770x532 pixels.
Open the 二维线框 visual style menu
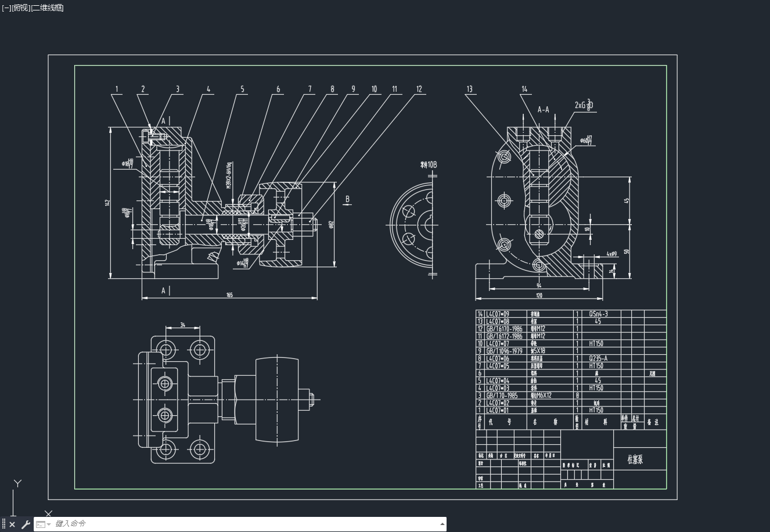pos(46,8)
